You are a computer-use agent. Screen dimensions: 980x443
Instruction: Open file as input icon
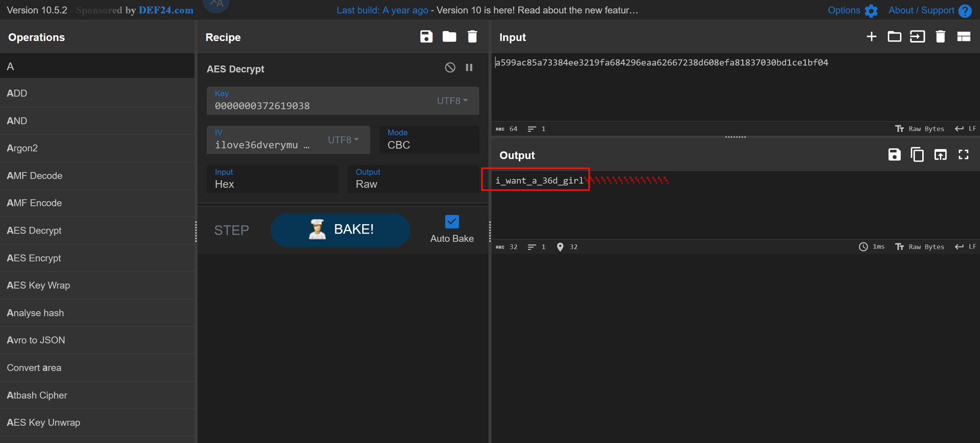tap(917, 37)
